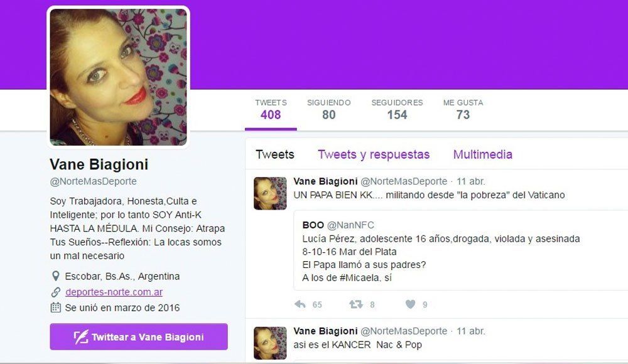628x364 pixels.
Task: Click the reply arrow icon under Papa tweet
Action: click(300, 304)
